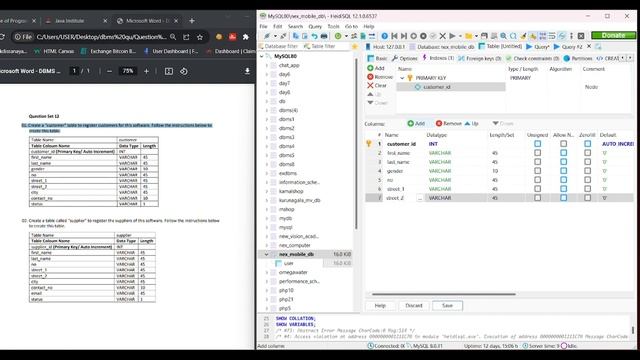Viewport: 640px width, 360px height.
Task: Toggle Allow NULL checkbox for customer_id
Action: [x=564, y=144]
